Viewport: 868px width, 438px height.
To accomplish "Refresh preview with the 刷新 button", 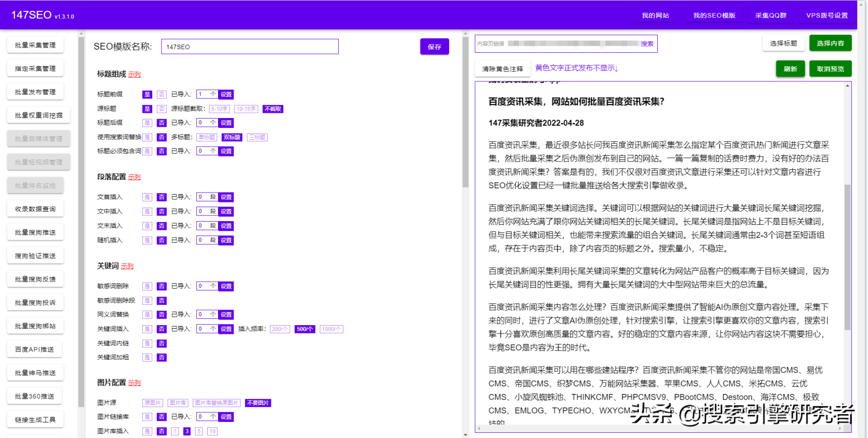I will click(790, 69).
